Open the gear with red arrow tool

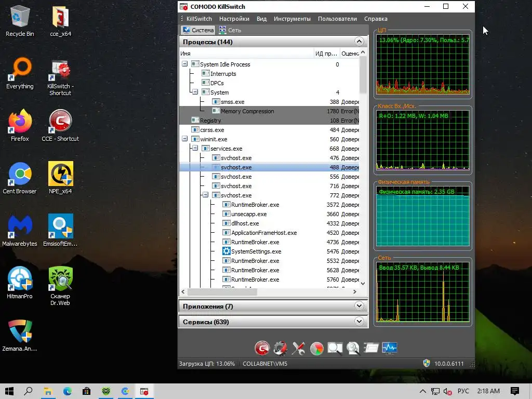(280, 348)
